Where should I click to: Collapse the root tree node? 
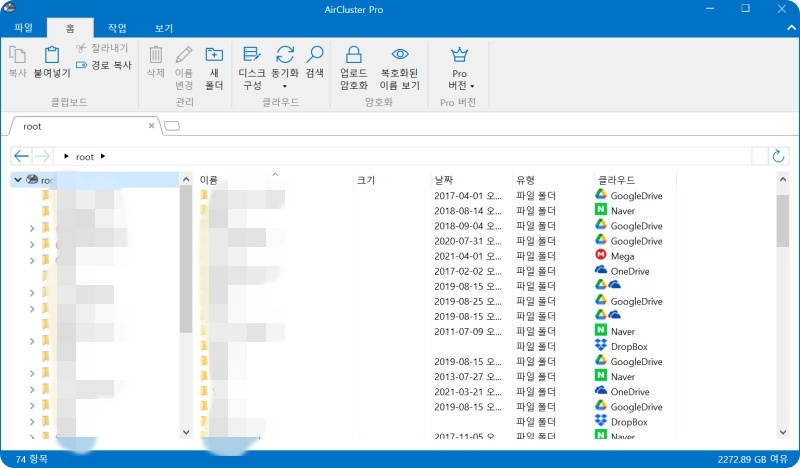18,180
